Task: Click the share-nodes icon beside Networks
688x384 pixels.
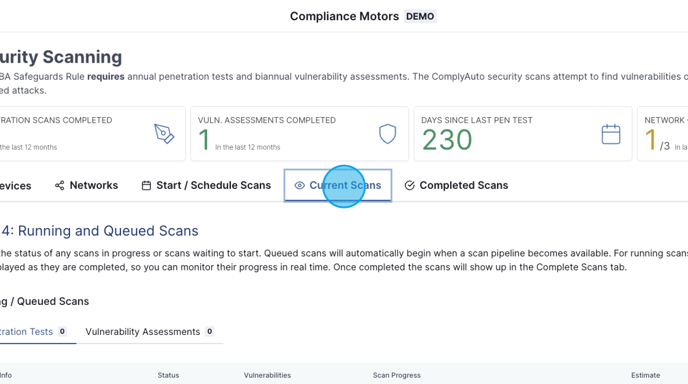Action: click(x=59, y=185)
